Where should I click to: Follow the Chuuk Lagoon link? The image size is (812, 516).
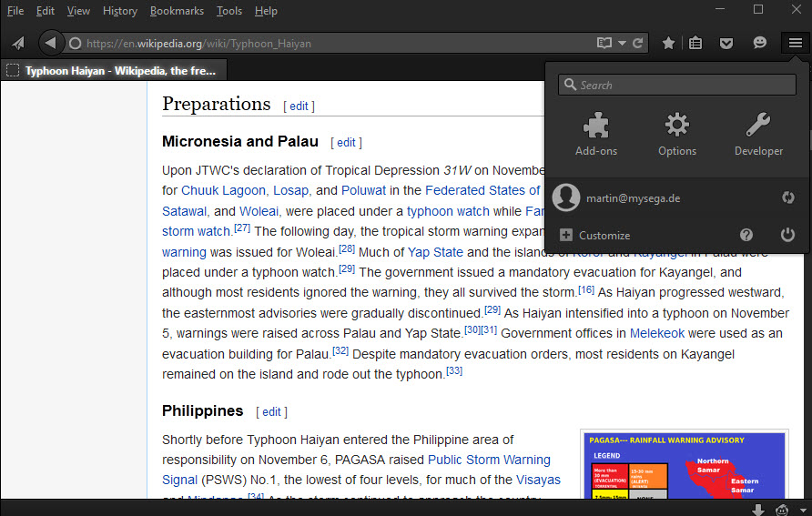(x=223, y=190)
